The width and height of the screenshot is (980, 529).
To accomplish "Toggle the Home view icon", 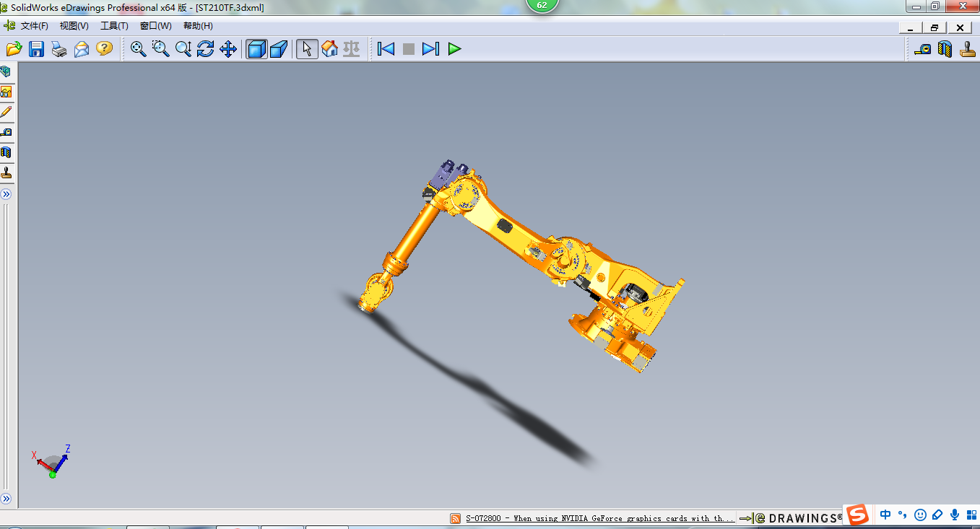I will tap(329, 49).
